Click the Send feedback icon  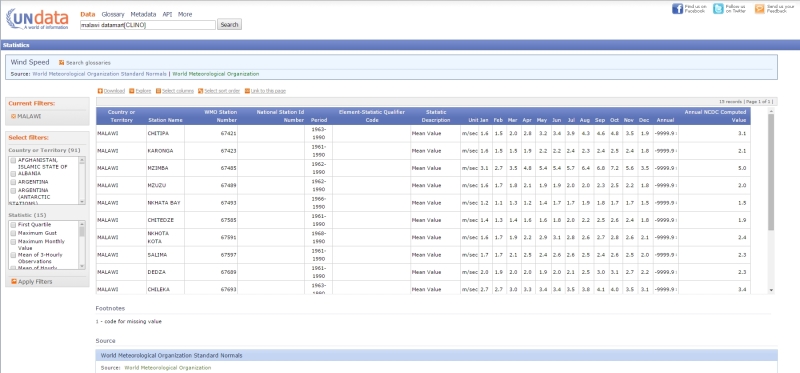[759, 9]
